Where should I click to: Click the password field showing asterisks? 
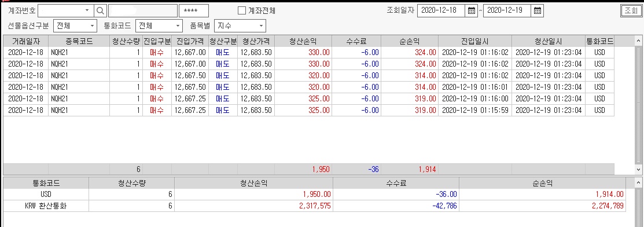194,10
